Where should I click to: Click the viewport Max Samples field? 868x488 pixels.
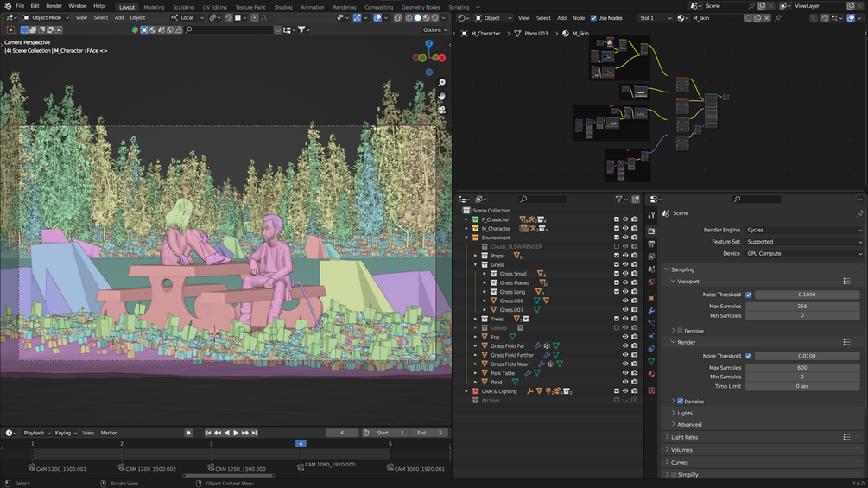(803, 306)
